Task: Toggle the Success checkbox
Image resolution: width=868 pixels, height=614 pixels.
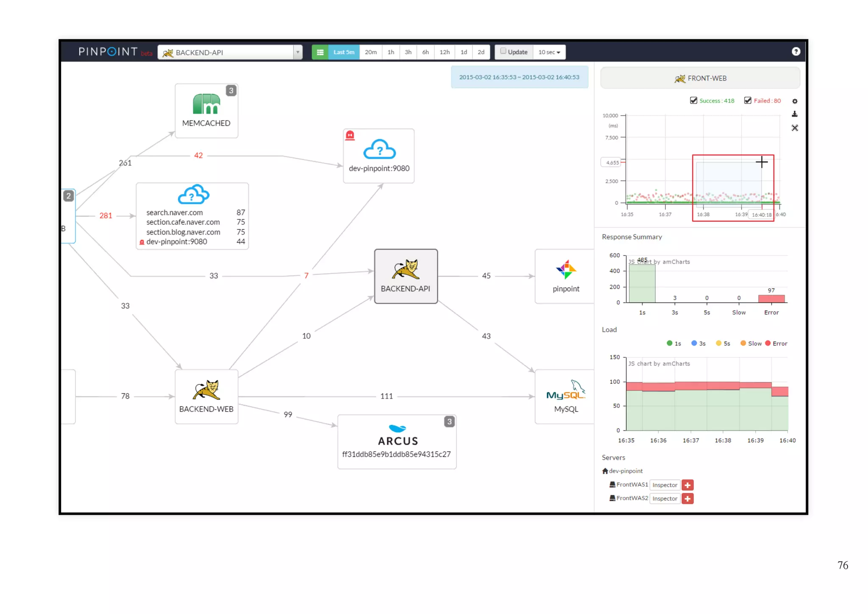Action: coord(693,100)
